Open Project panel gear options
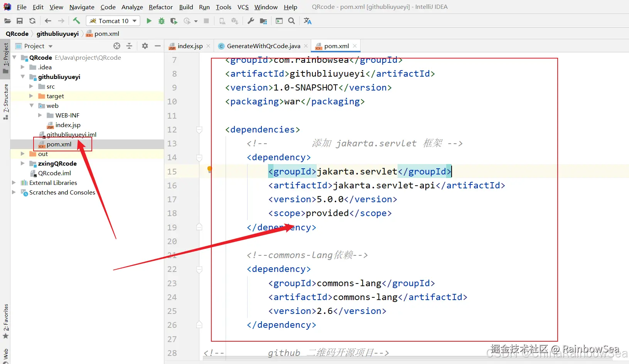The width and height of the screenshot is (629, 364). (145, 46)
